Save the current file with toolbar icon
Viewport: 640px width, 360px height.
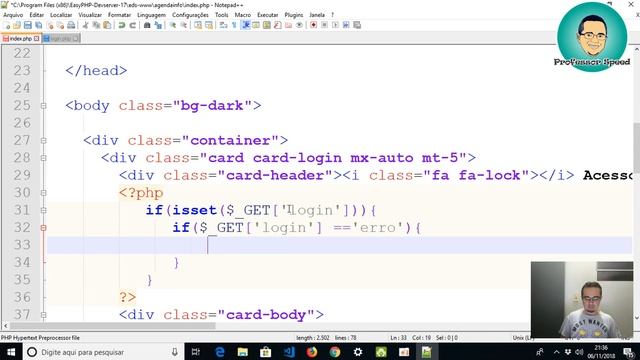pyautogui.click(x=28, y=25)
